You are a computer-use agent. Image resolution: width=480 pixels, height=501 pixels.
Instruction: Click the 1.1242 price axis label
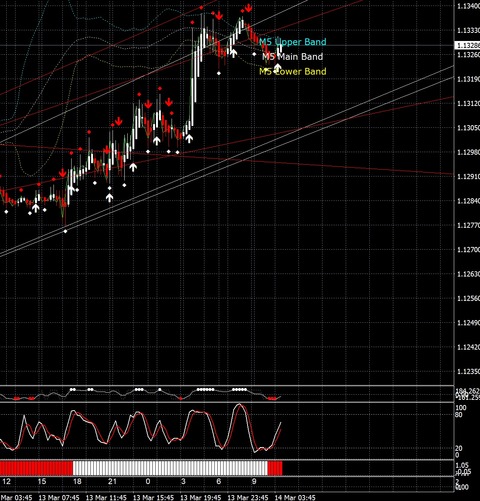point(468,347)
